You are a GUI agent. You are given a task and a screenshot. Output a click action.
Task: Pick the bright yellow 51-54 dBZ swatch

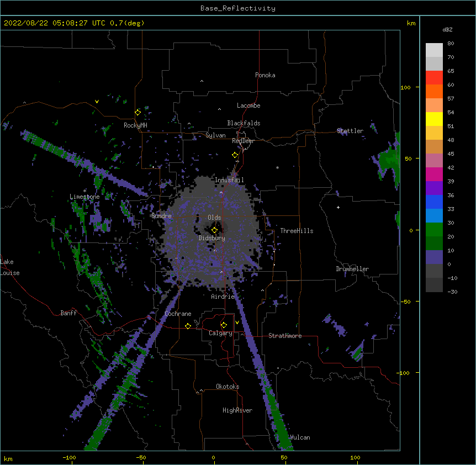coord(434,119)
